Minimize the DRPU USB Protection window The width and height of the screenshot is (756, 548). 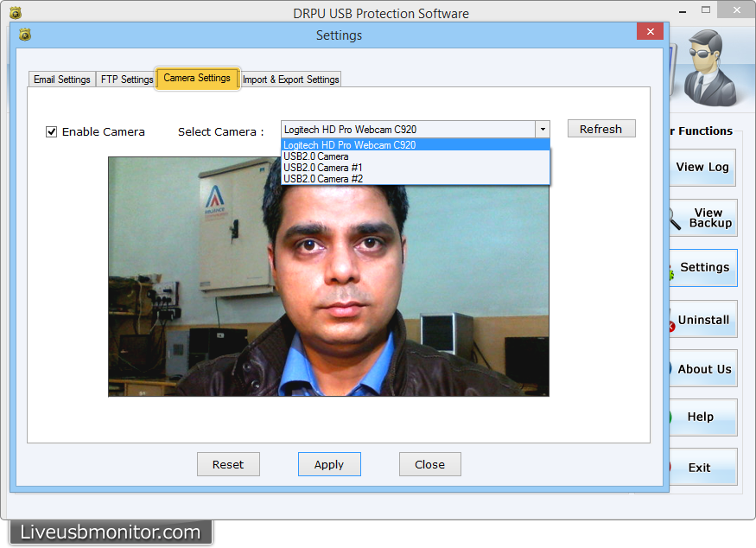683,11
